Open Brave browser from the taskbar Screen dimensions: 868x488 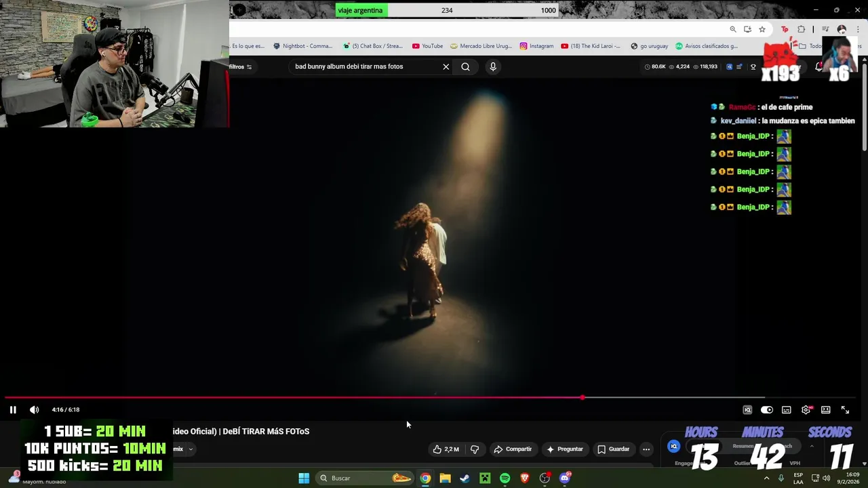point(524,478)
